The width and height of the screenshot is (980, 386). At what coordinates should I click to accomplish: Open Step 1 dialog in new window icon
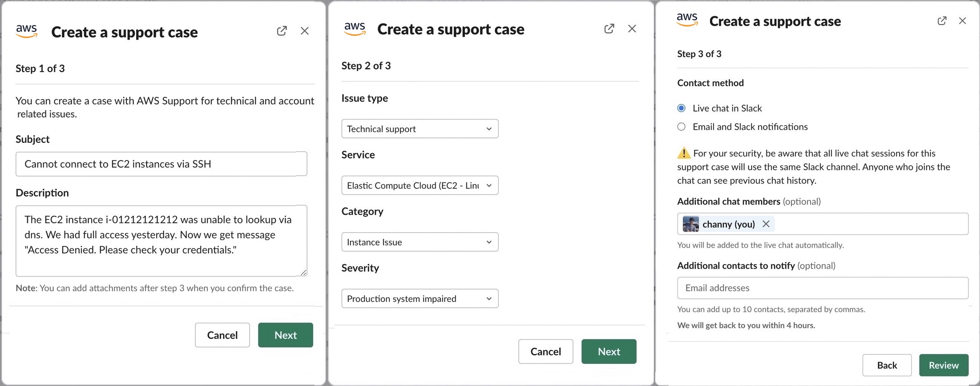(282, 31)
